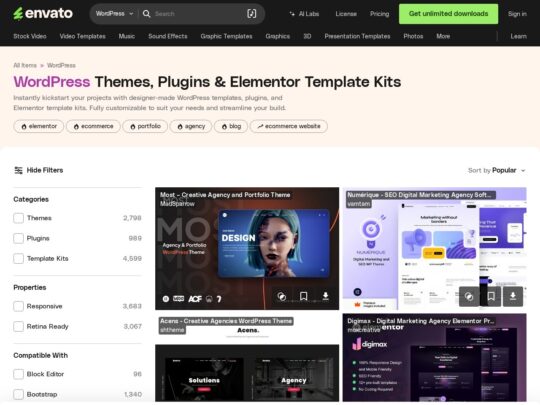The image size is (540, 405).
Task: Click the Envato logo
Action: tap(43, 13)
